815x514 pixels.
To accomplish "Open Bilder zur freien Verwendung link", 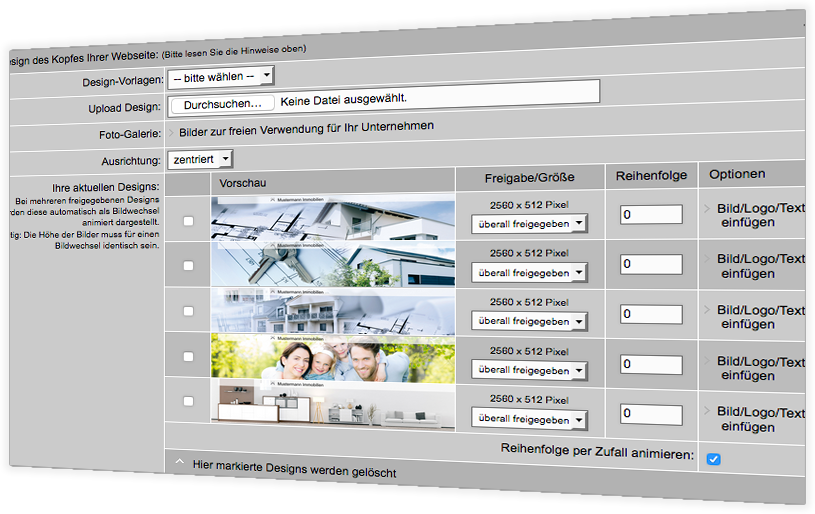I will coord(306,129).
